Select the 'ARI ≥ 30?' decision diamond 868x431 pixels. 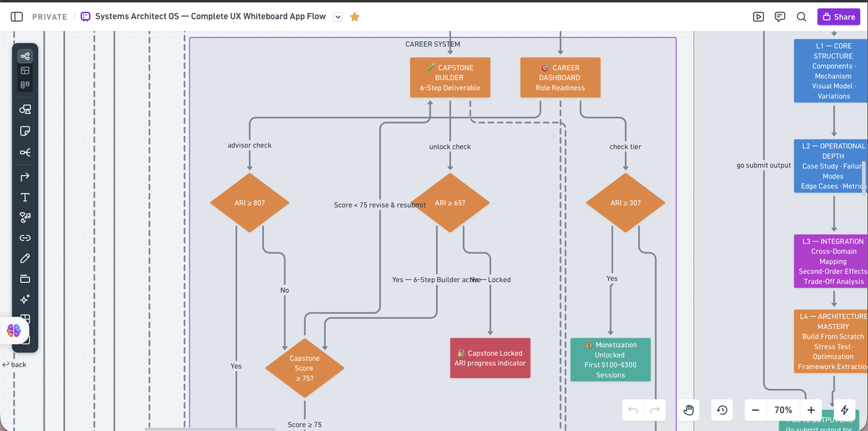(x=626, y=202)
